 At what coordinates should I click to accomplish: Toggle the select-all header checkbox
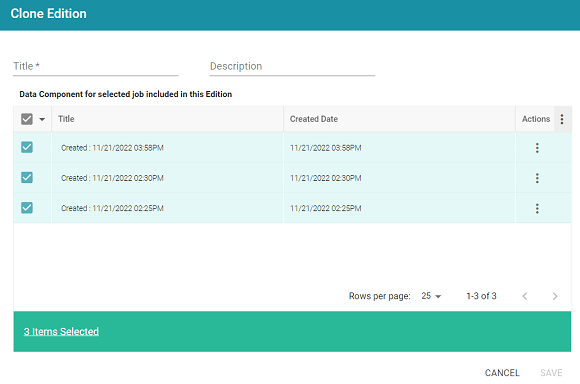(x=27, y=119)
